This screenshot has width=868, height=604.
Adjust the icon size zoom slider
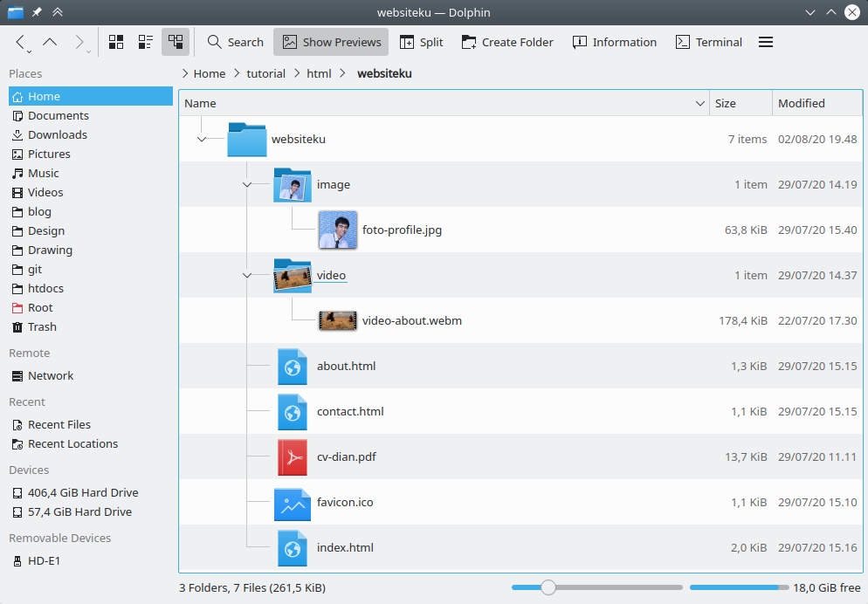[x=548, y=587]
